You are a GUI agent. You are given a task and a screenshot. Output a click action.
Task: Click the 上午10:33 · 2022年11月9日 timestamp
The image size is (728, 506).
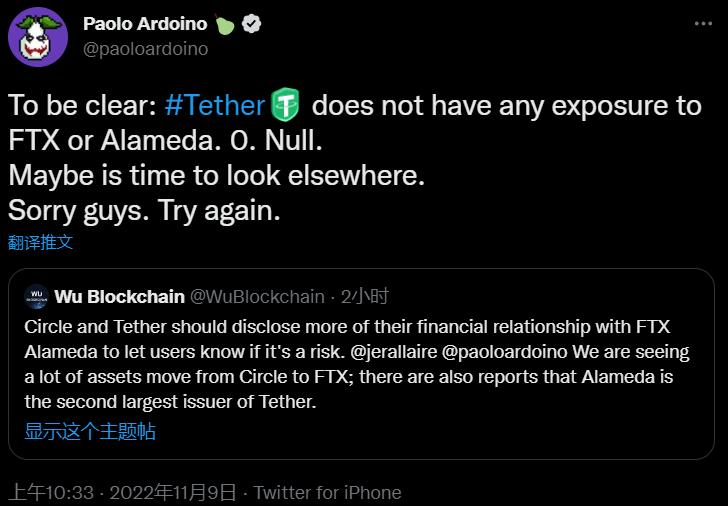pos(122,492)
